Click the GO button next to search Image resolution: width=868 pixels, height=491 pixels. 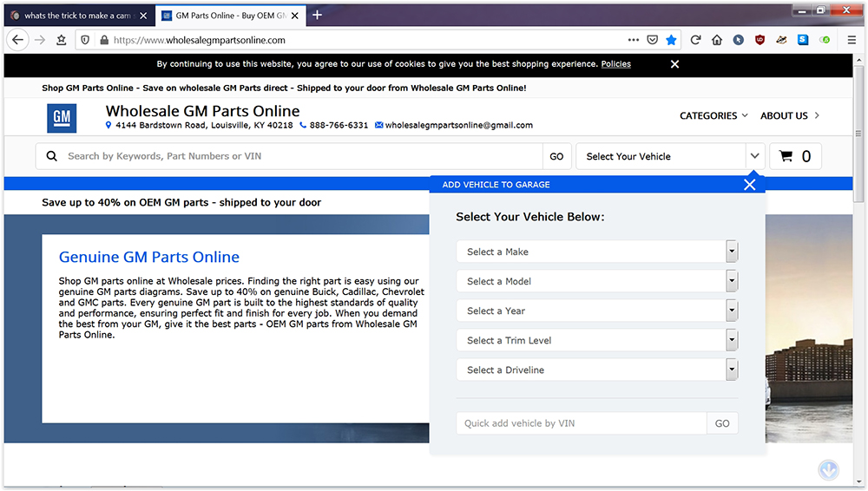coord(556,156)
